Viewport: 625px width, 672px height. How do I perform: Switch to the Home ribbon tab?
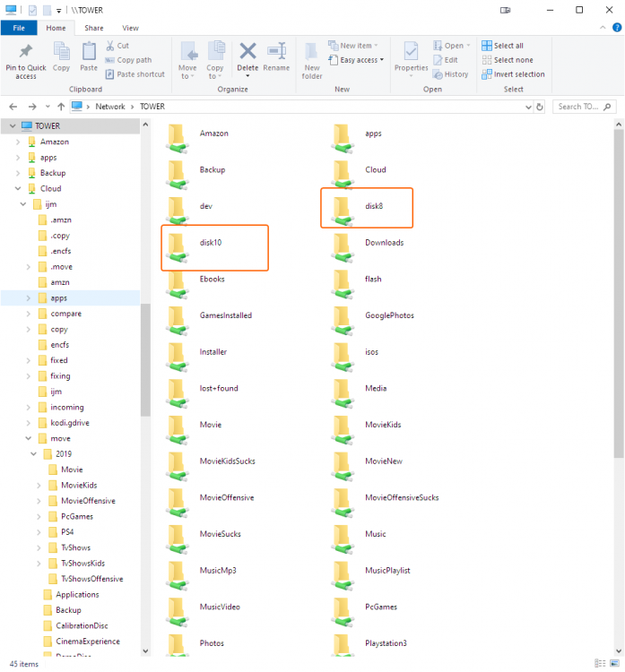coord(56,28)
